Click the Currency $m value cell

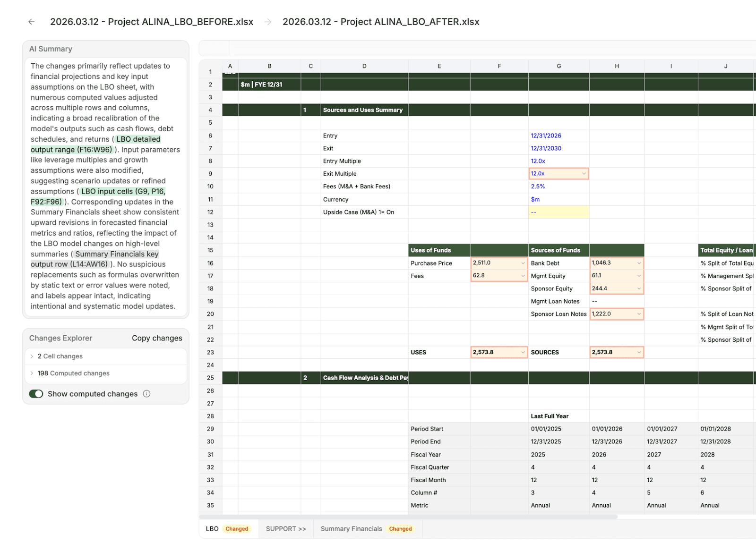559,199
